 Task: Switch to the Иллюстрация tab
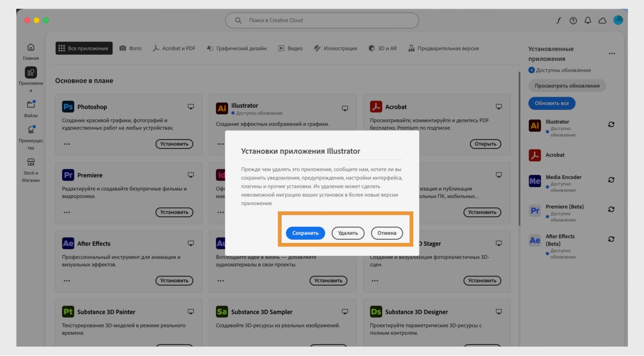[335, 48]
